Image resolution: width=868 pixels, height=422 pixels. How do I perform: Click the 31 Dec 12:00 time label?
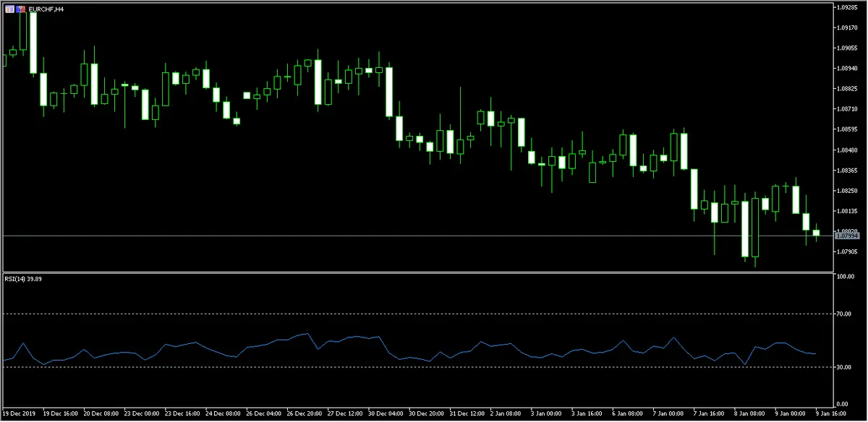[x=466, y=414]
